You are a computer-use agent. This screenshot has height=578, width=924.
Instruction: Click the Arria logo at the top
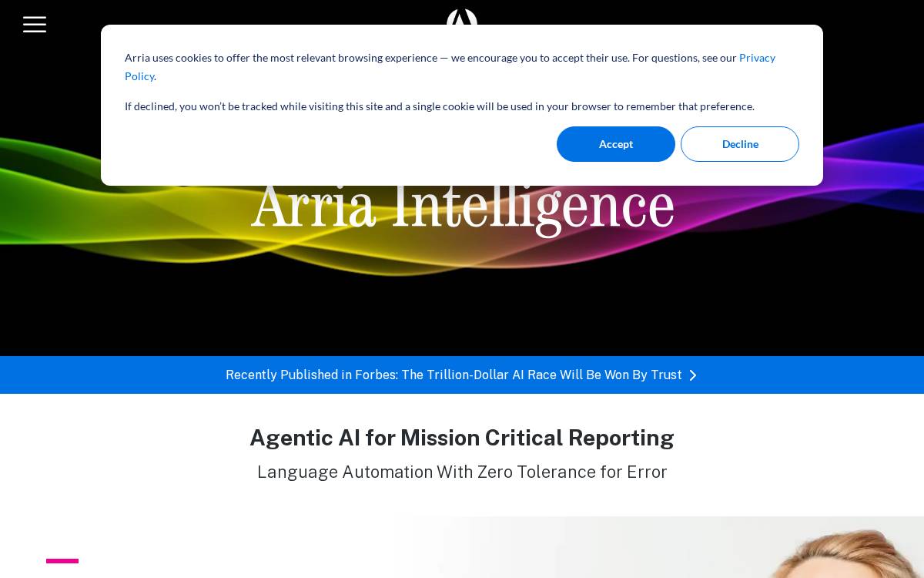[x=462, y=17]
